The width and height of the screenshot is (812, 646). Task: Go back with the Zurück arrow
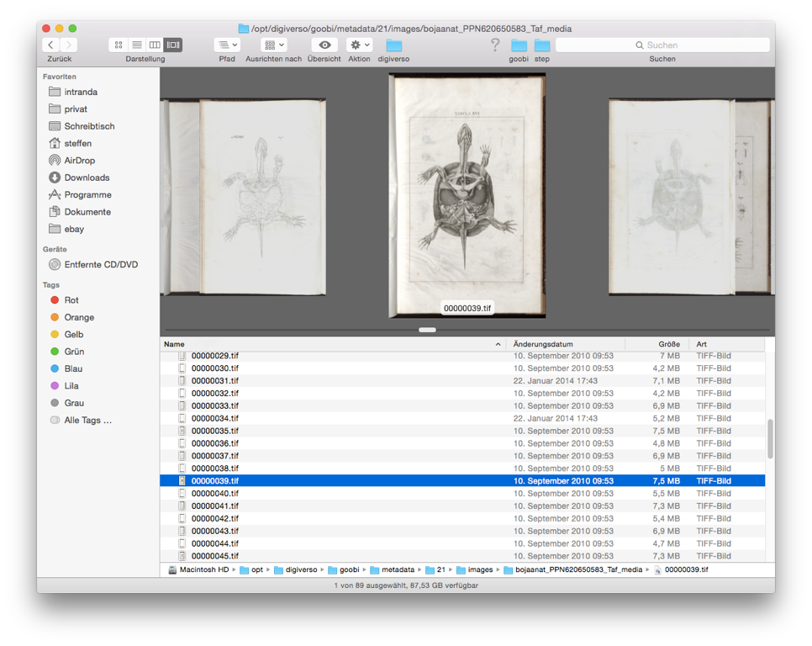(50, 45)
